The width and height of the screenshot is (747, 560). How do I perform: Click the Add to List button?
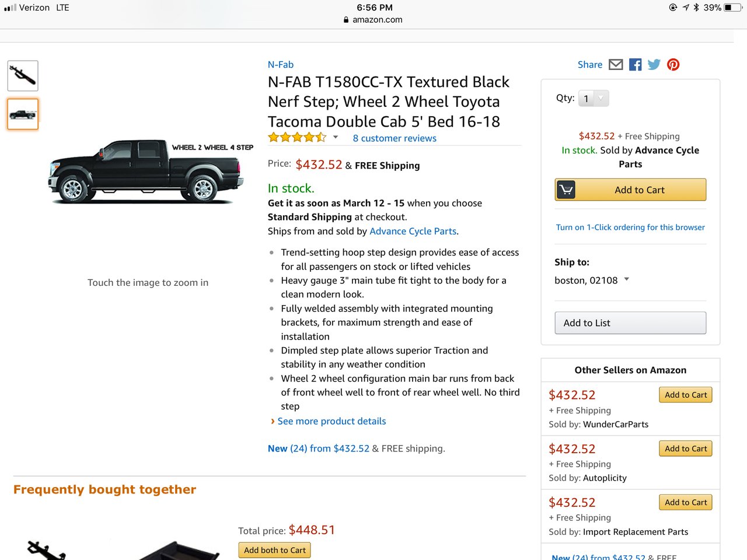click(630, 323)
